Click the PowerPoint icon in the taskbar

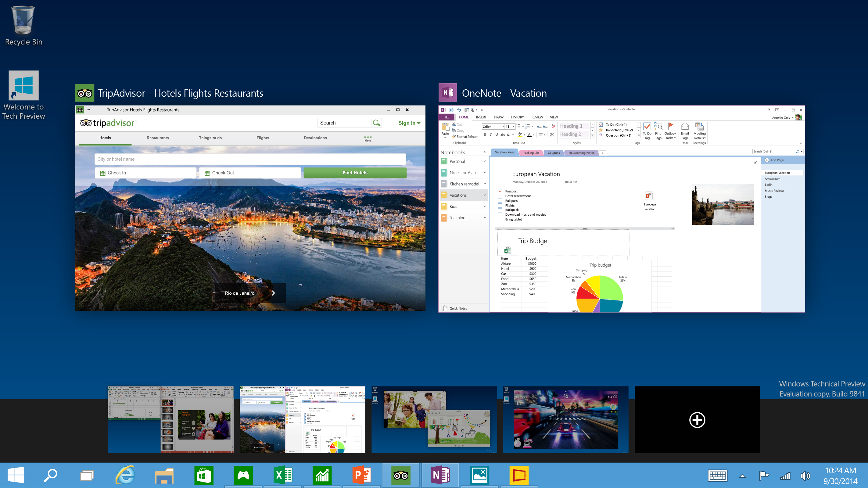[x=362, y=475]
